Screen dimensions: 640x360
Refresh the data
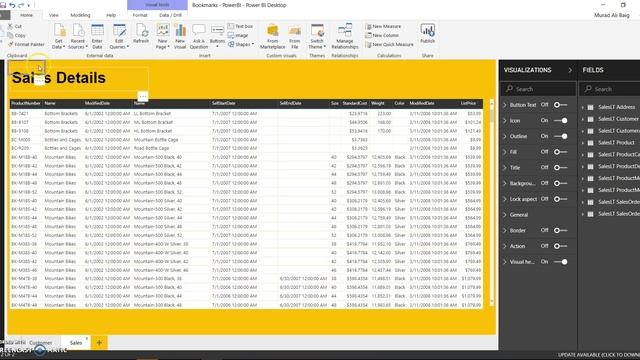141,33
